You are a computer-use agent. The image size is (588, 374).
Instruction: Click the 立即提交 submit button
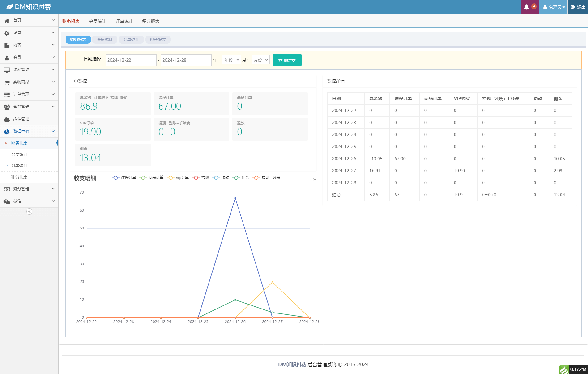click(x=287, y=60)
